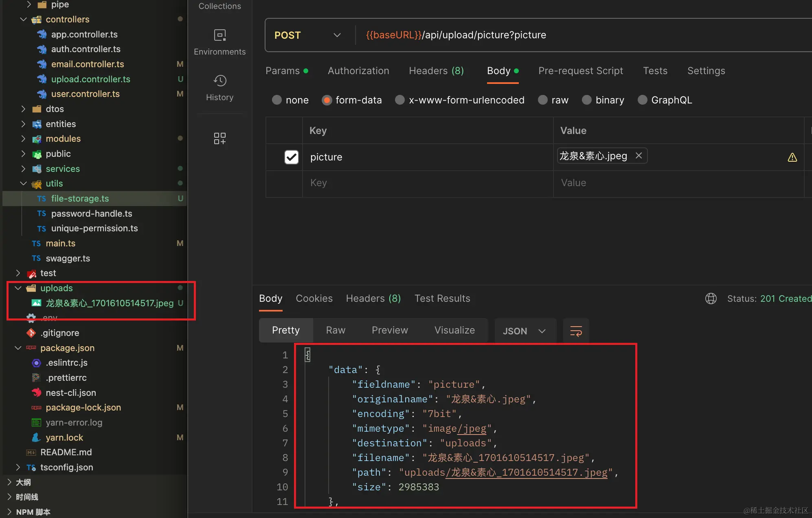Select x-www-form-urlencoded radio button
This screenshot has height=518, width=812.
[x=400, y=100]
